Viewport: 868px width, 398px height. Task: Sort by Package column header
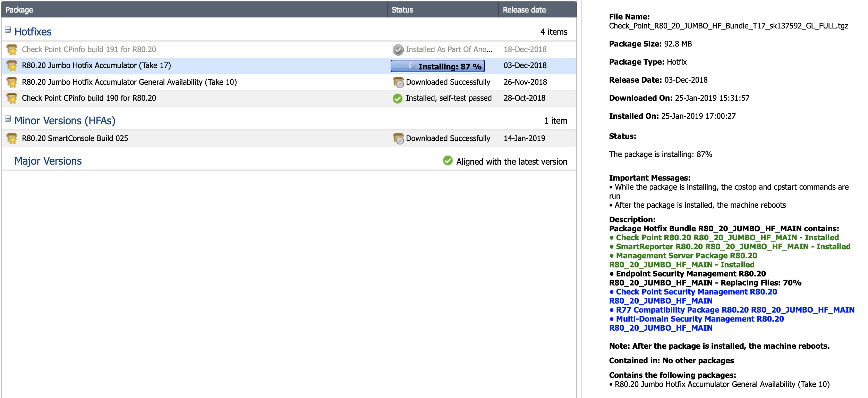click(x=194, y=10)
